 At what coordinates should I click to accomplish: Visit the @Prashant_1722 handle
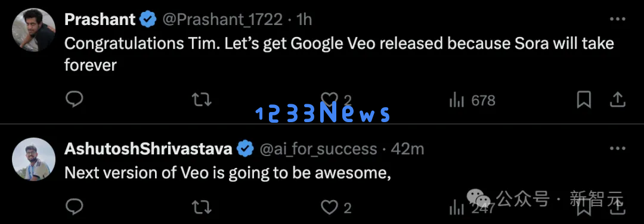click(x=222, y=19)
